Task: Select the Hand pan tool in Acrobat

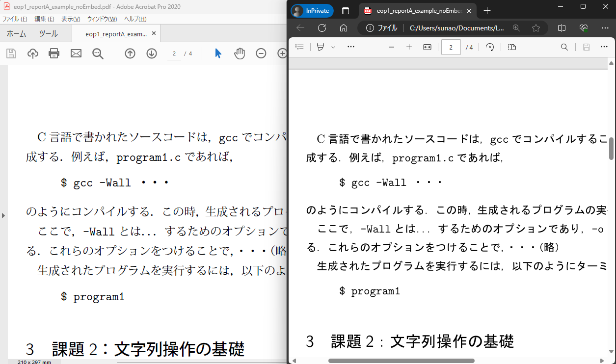Action: coord(240,53)
